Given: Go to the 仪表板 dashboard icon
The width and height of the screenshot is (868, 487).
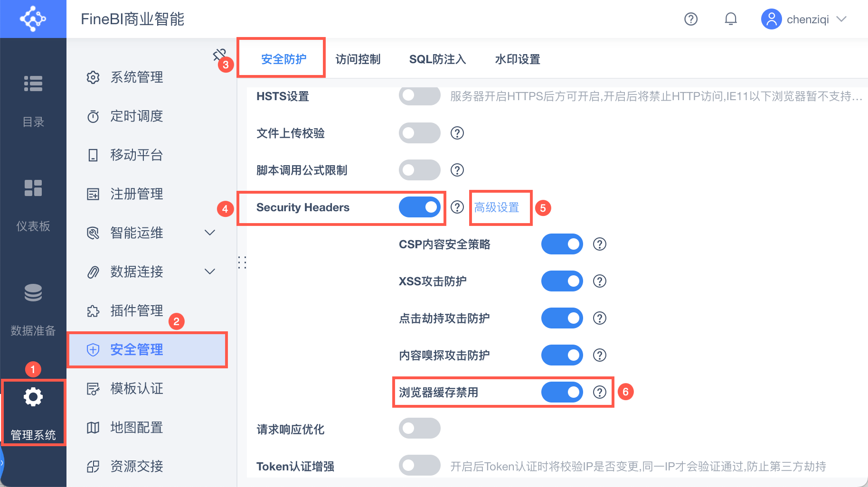Looking at the screenshot, I should pyautogui.click(x=33, y=188).
